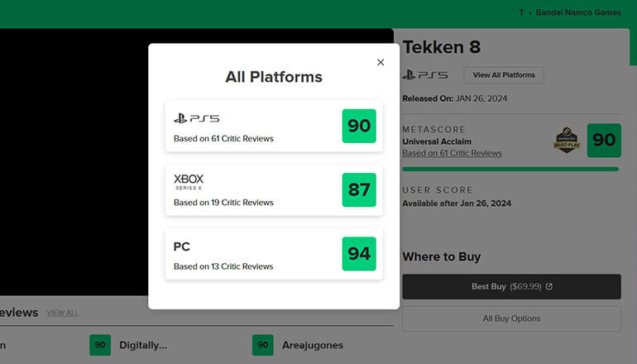Open the Areajugones critic review
The height and width of the screenshot is (364, 637).
coord(313,345)
